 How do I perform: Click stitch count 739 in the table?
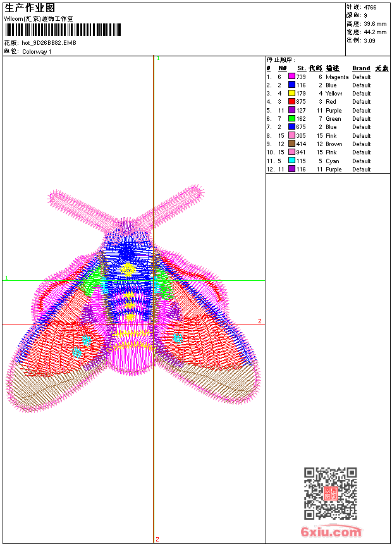point(301,77)
